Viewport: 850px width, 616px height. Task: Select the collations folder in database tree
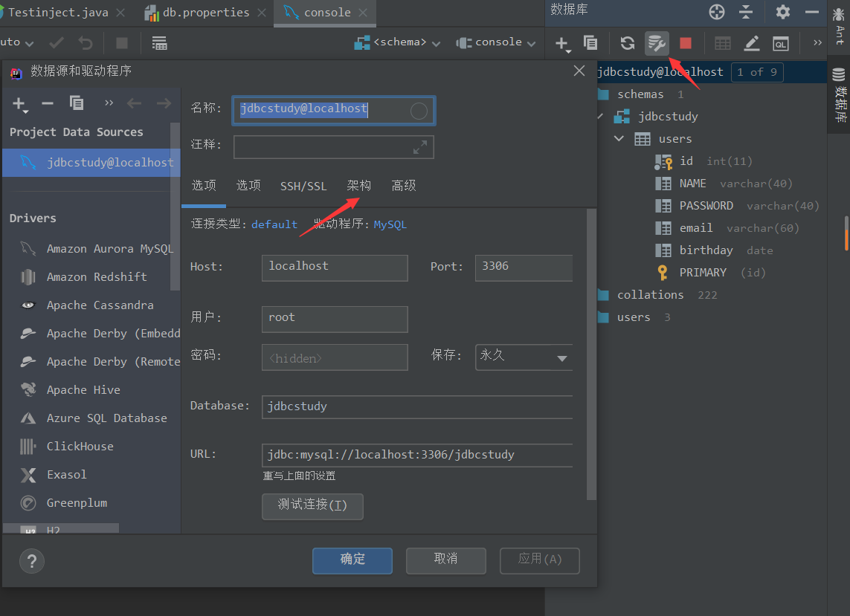(x=657, y=295)
